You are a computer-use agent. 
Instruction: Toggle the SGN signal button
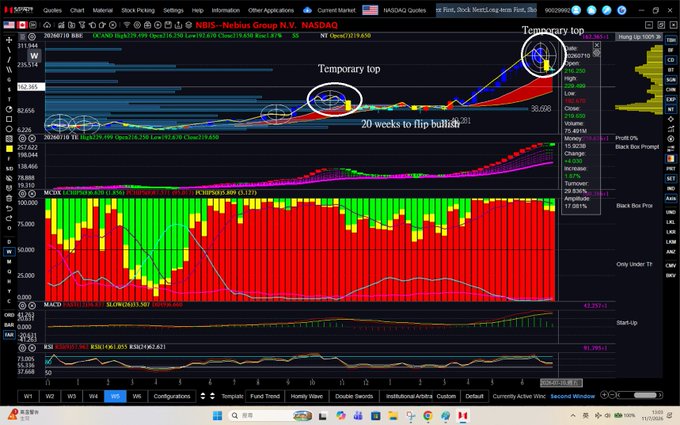tap(671, 80)
